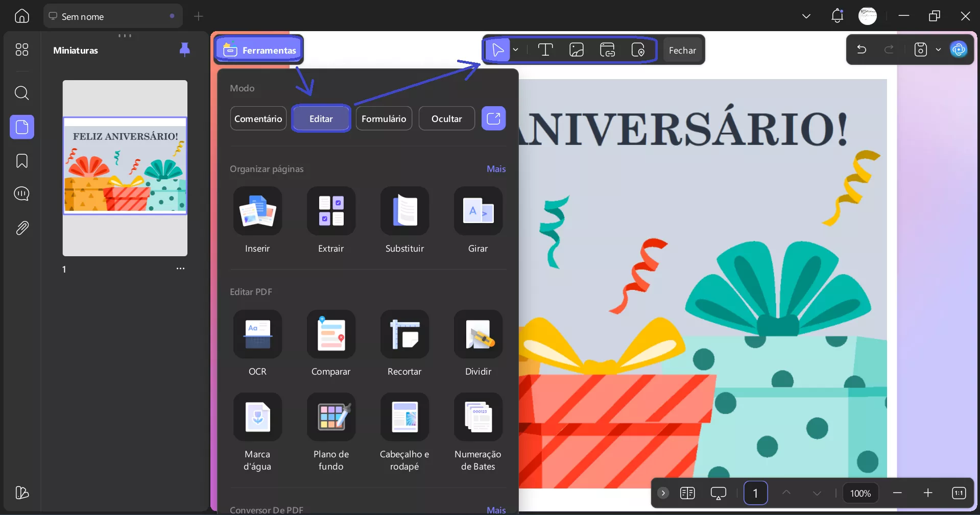Open Mais next to Organizar páginas

[495, 169]
